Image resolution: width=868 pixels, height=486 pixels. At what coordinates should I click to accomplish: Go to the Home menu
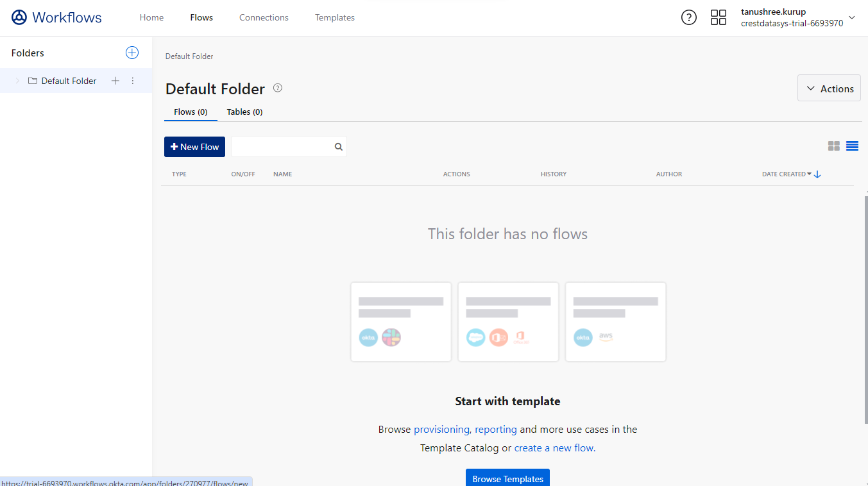pos(151,17)
